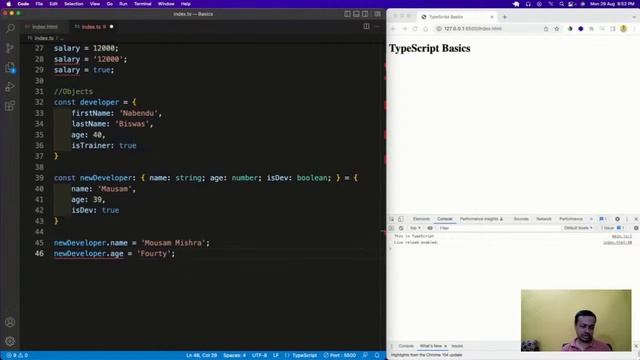
Task: Change indentation via Spaces: 4
Action: (234, 356)
